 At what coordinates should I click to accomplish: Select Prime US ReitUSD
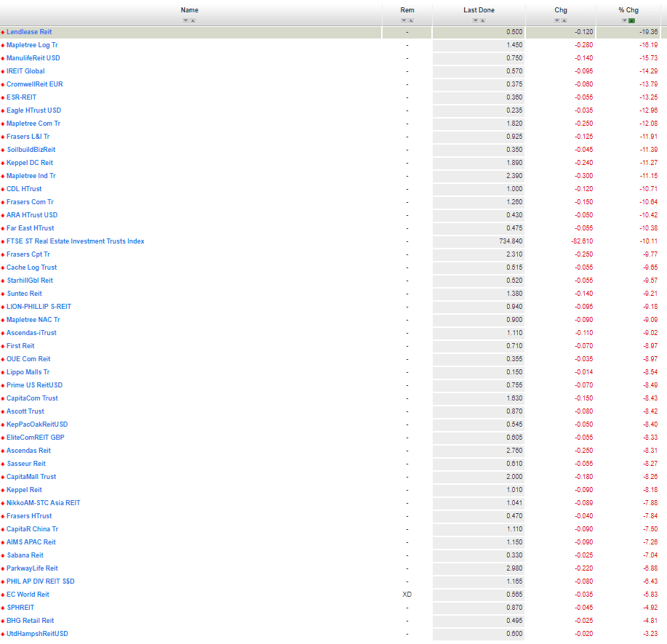(x=34, y=385)
